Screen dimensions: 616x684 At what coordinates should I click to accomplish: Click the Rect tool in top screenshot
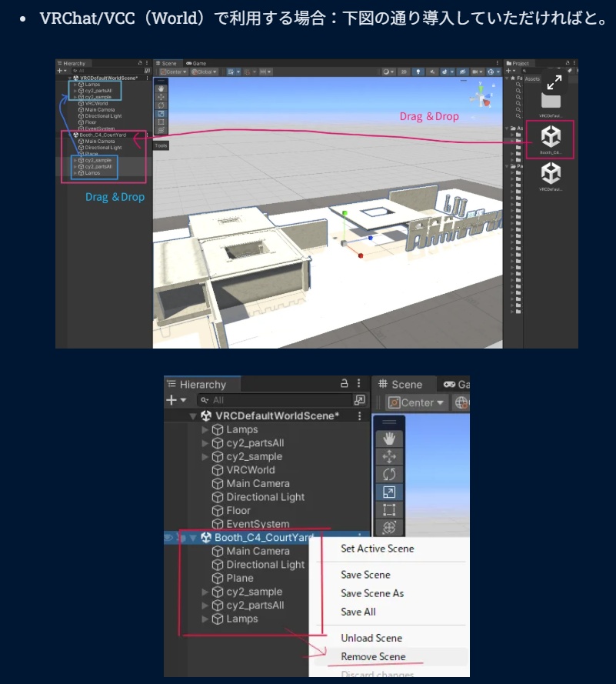pos(161,122)
